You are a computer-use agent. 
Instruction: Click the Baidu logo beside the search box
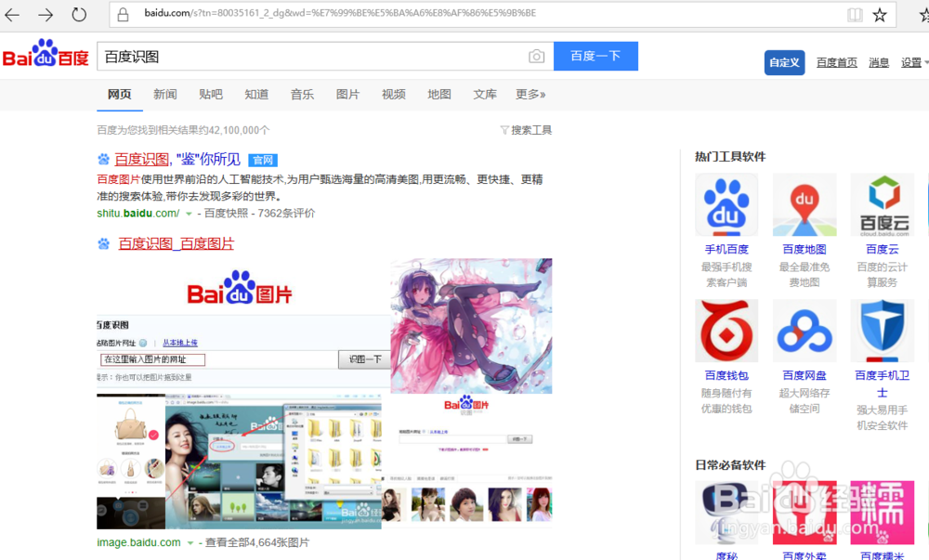click(x=46, y=53)
